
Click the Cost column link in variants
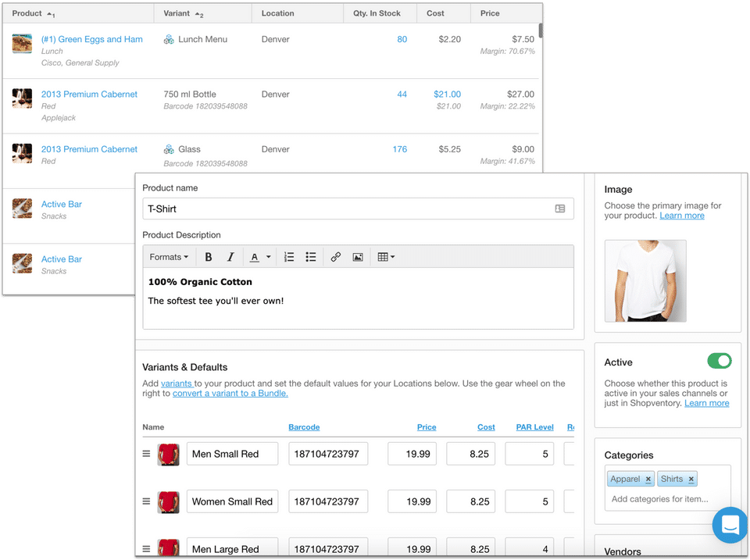[486, 427]
